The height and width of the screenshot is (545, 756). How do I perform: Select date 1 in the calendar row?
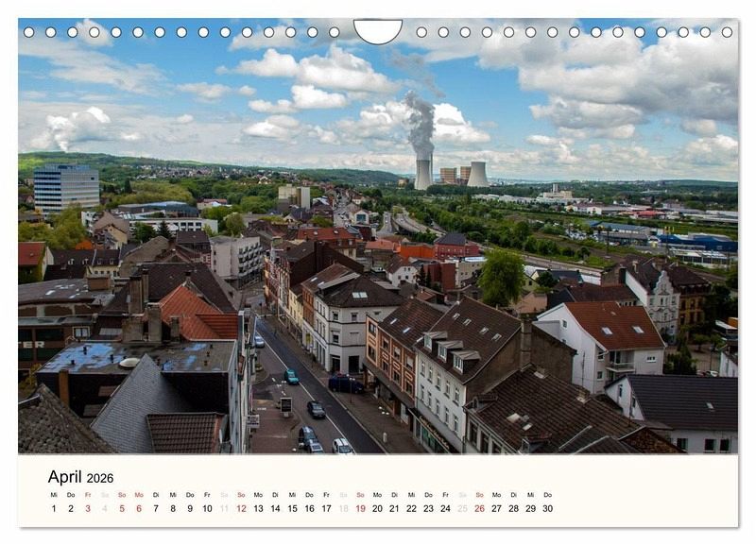tap(54, 508)
